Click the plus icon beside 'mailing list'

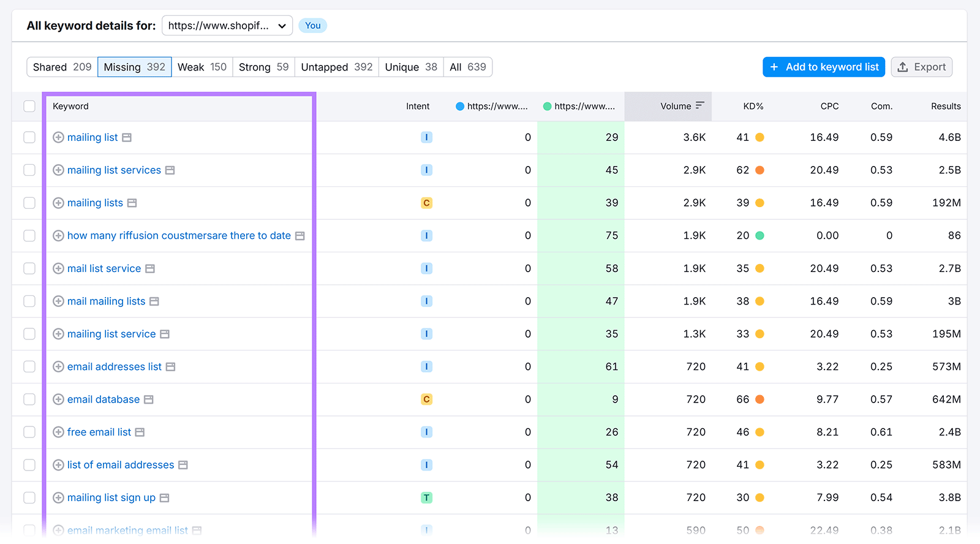point(58,137)
